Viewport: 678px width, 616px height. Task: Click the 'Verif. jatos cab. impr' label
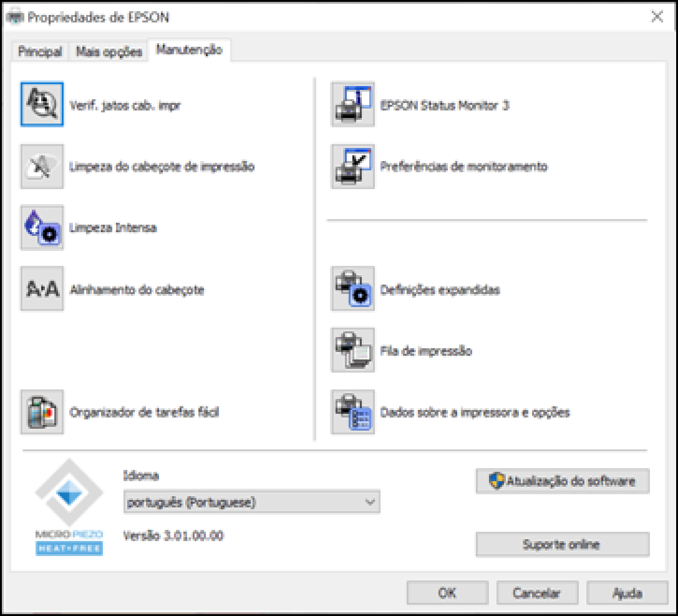[x=125, y=105]
